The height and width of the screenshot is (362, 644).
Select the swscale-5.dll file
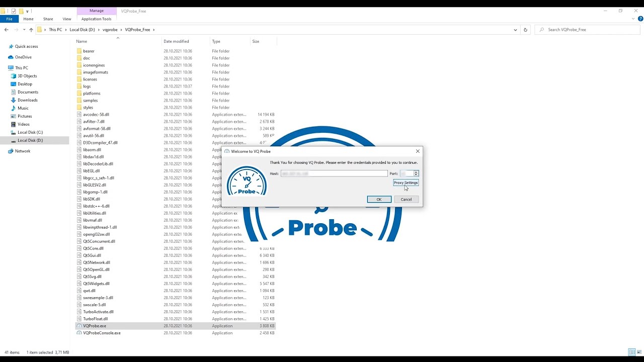(x=95, y=305)
